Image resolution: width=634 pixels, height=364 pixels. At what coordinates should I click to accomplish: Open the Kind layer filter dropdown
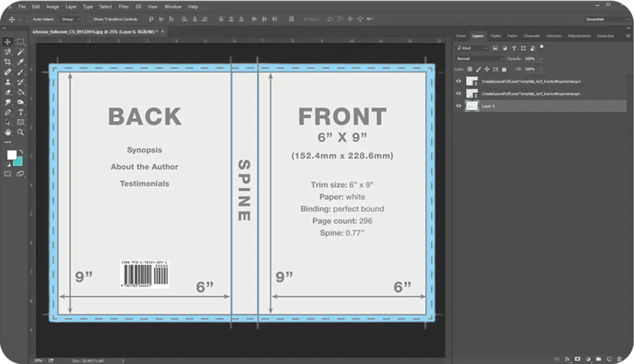click(x=472, y=48)
